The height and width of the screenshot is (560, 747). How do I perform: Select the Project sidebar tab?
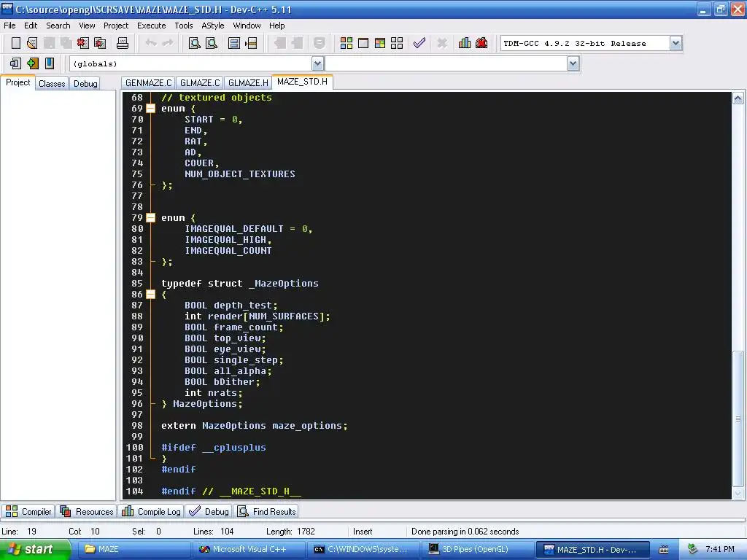18,82
